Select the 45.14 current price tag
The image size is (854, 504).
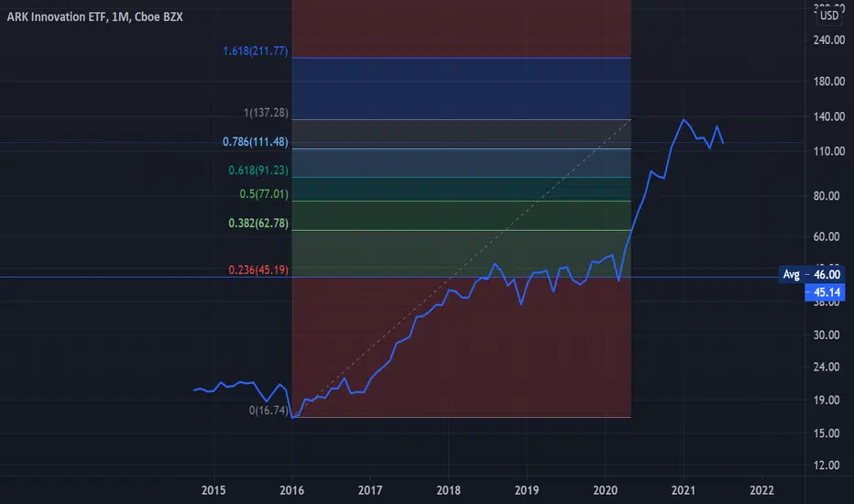tap(825, 292)
